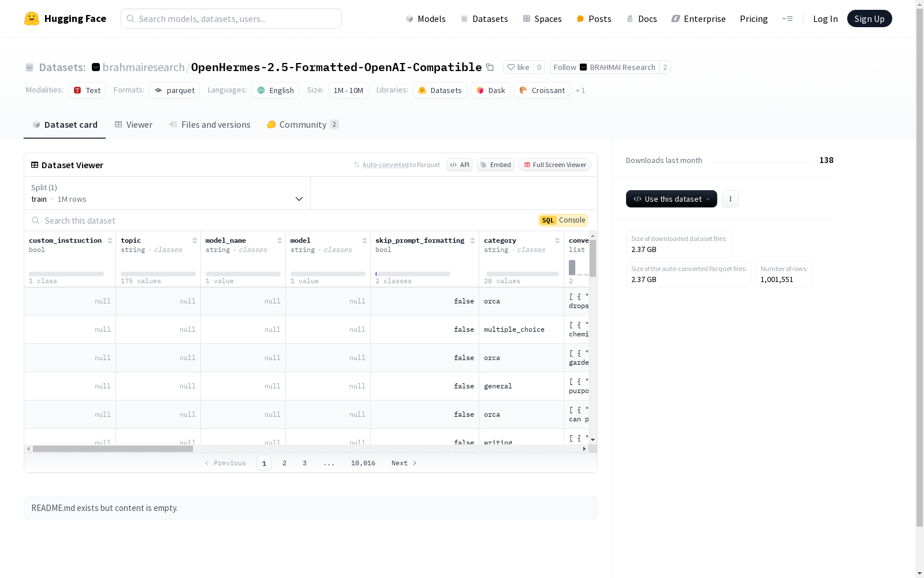The image size is (924, 578).
Task: Click the Croissant library tag
Action: (x=542, y=90)
